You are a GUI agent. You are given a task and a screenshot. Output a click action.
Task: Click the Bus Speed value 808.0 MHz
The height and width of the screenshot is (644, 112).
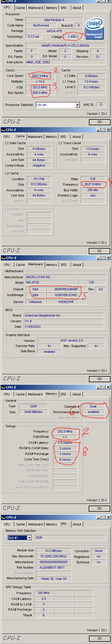(x=40, y=93)
